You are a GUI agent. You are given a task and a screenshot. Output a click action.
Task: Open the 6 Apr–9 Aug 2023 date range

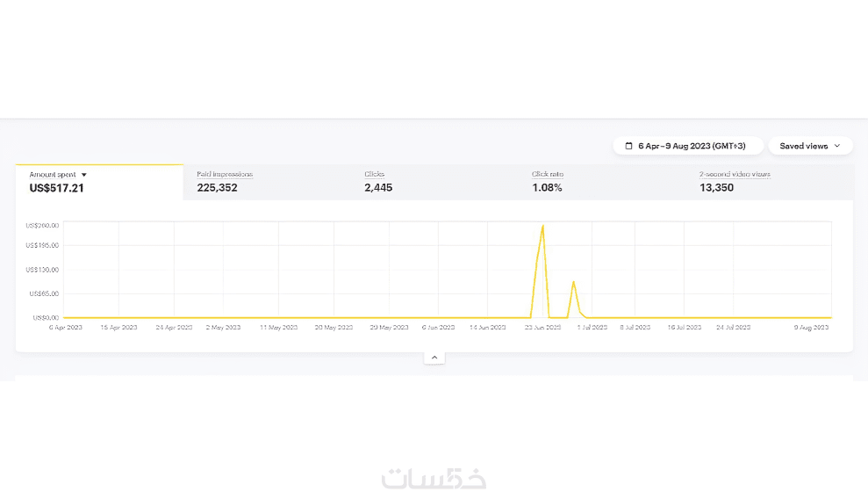point(687,146)
